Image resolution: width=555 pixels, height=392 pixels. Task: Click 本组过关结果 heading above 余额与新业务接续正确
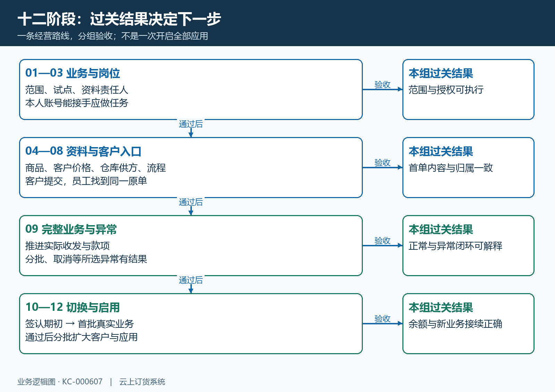441,307
